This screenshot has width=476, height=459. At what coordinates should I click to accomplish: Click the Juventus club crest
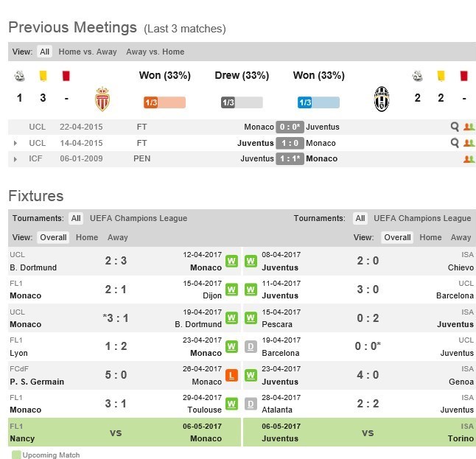(381, 98)
